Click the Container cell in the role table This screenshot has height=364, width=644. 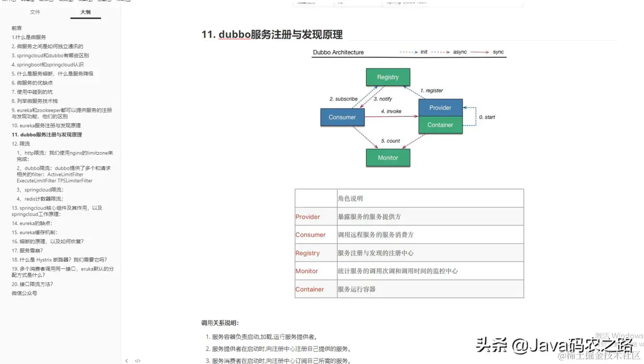[316, 289]
